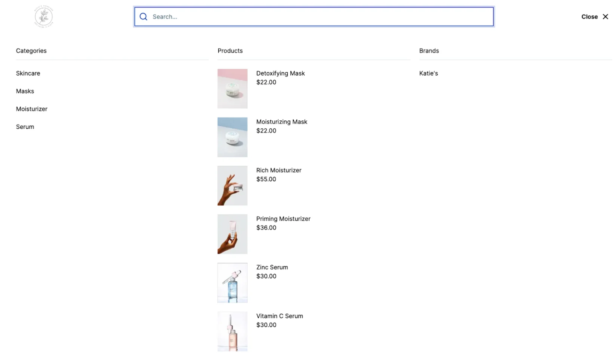
Task: Focus the Search input field
Action: click(314, 17)
